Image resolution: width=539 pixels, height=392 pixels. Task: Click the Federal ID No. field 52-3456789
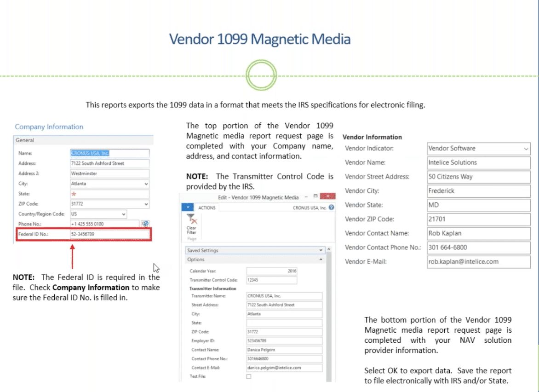tap(109, 234)
